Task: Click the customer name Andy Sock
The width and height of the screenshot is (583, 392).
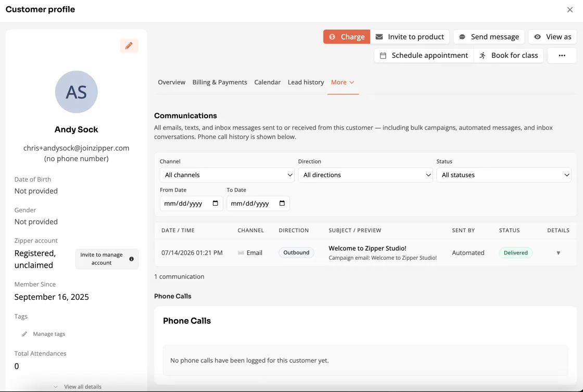Action: (76, 130)
